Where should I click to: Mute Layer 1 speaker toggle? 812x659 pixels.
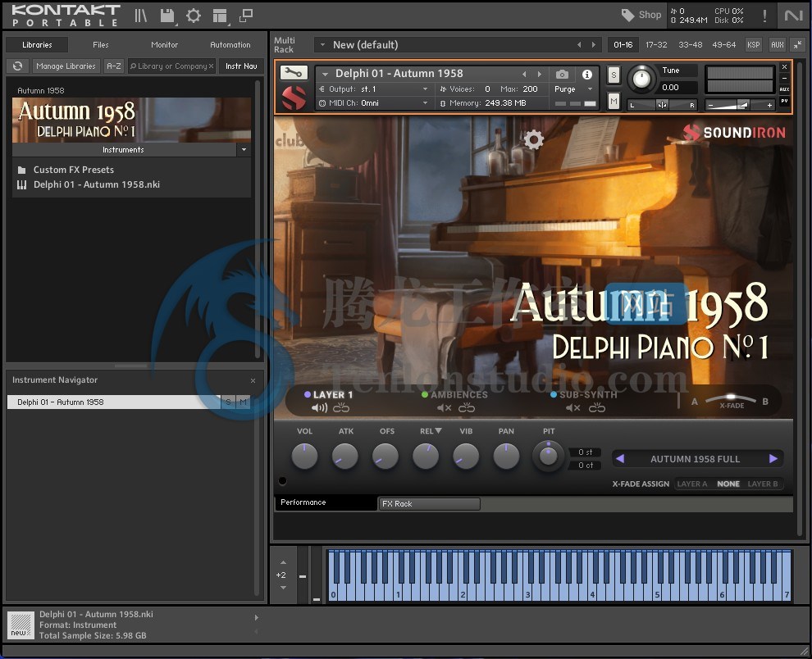(319, 408)
